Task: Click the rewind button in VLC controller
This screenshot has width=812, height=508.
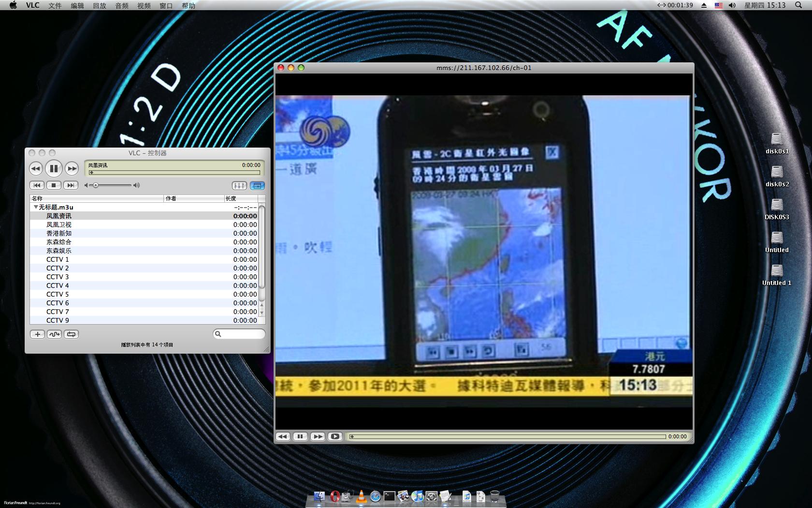Action: tap(36, 168)
